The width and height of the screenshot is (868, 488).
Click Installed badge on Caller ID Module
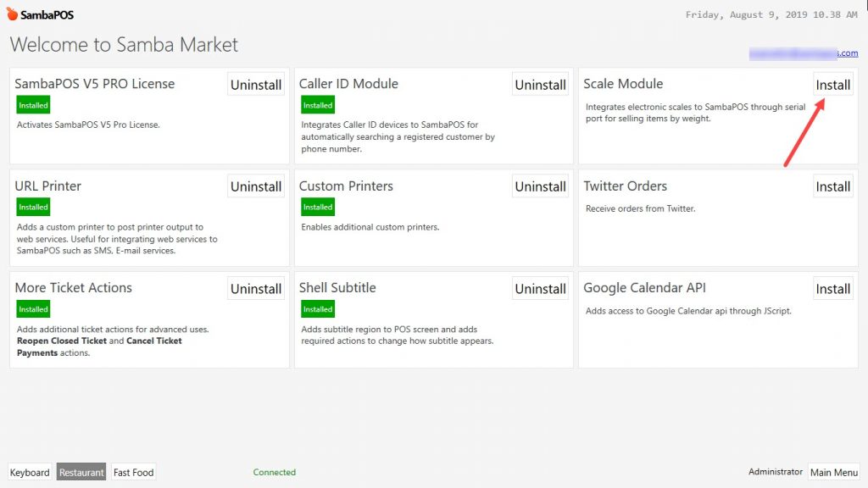(318, 105)
